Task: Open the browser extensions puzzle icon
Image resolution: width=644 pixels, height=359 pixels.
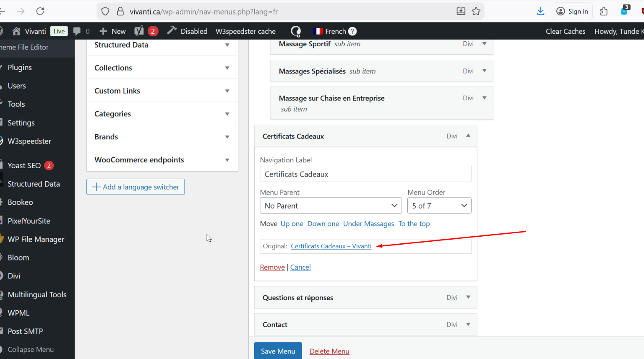Action: [604, 11]
